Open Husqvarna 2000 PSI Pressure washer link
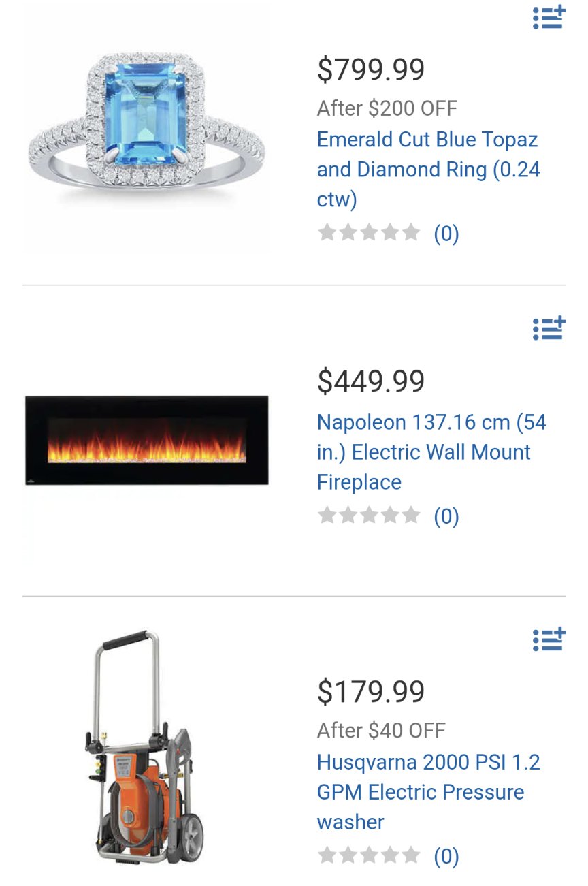The image size is (588, 886). coord(429,792)
